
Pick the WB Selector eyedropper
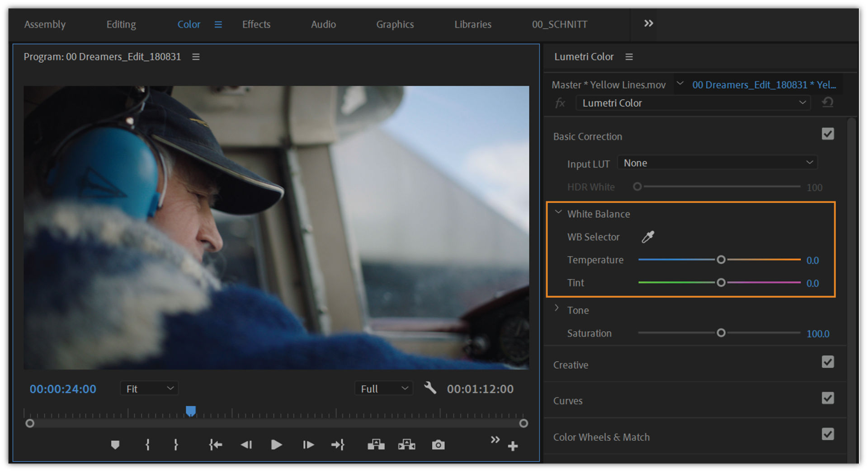click(x=648, y=237)
